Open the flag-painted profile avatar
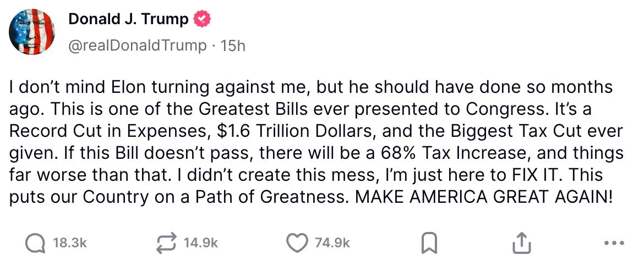 click(x=31, y=31)
